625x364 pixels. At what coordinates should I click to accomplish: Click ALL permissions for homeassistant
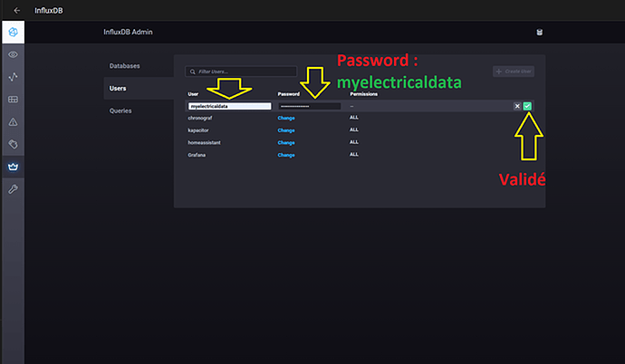(x=354, y=142)
